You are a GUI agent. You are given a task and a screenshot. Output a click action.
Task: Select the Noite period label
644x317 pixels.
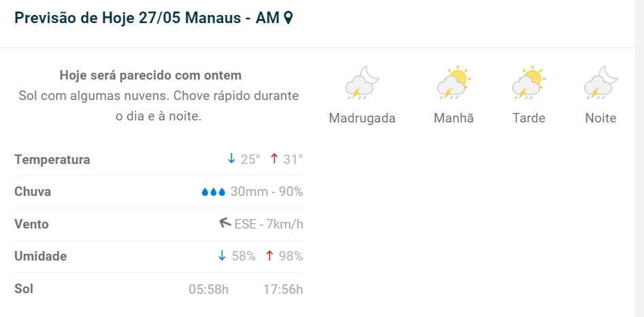point(600,118)
